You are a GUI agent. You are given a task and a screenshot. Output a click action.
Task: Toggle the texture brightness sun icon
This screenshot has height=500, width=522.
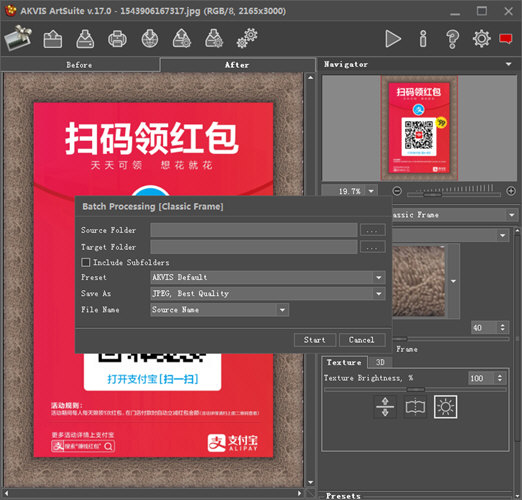(445, 407)
